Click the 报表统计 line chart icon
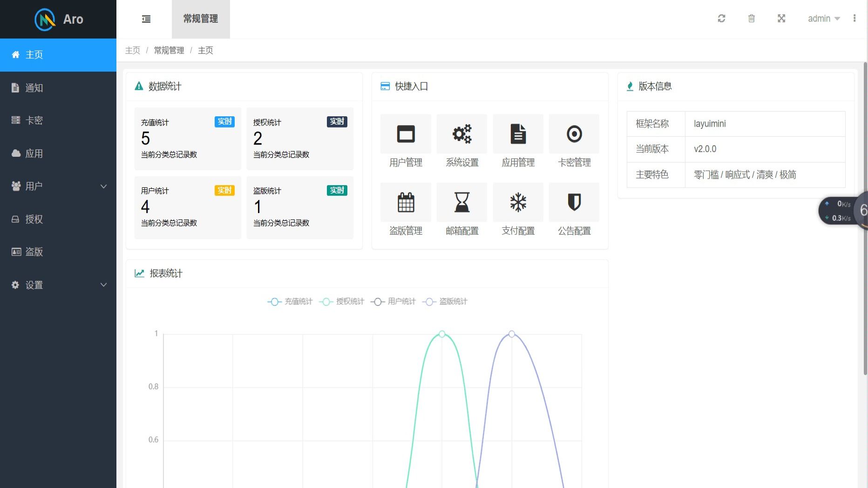This screenshot has height=488, width=868. pyautogui.click(x=139, y=273)
